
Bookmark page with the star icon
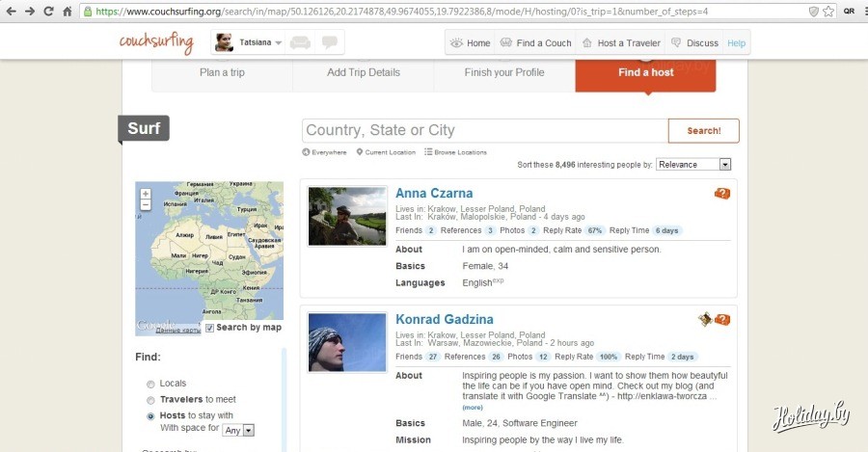point(828,12)
